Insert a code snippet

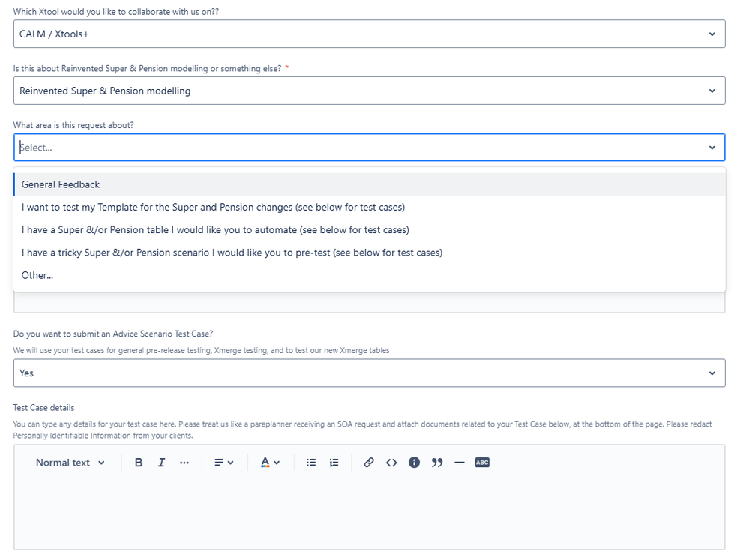391,463
